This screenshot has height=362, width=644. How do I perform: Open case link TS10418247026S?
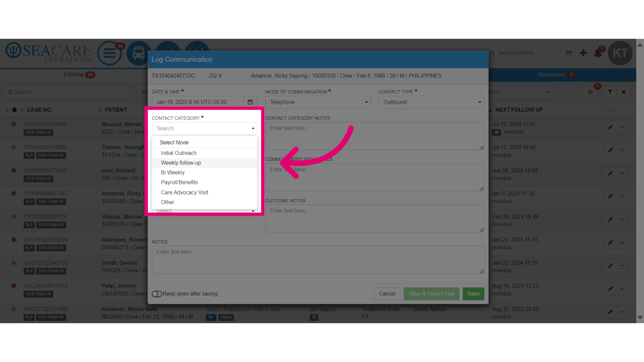point(45,147)
